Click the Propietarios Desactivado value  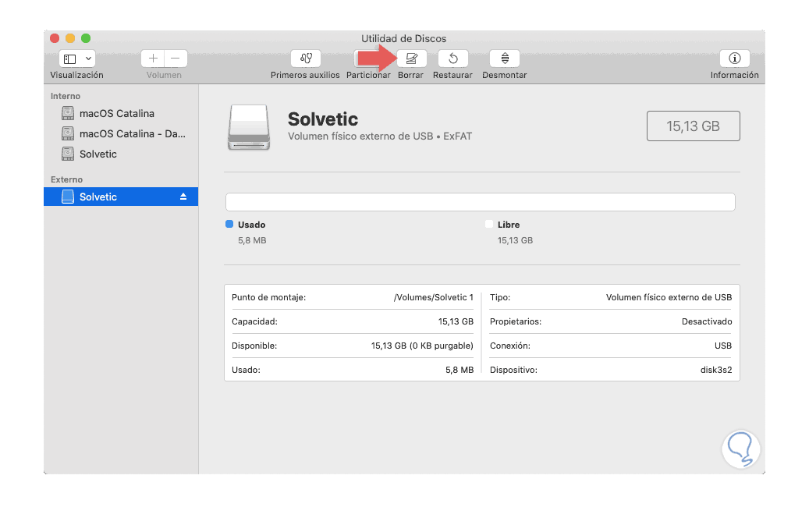[x=707, y=321]
